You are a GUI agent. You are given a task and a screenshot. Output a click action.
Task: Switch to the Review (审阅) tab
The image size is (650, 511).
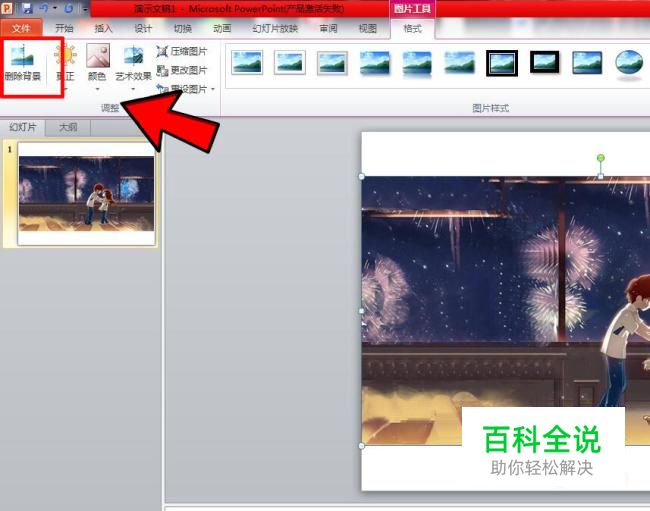[x=328, y=28]
